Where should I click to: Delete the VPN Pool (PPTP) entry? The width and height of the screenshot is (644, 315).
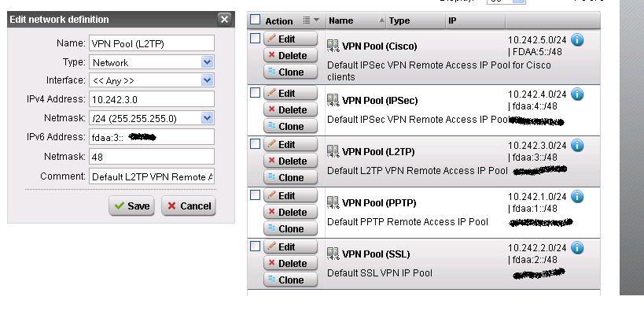290,213
